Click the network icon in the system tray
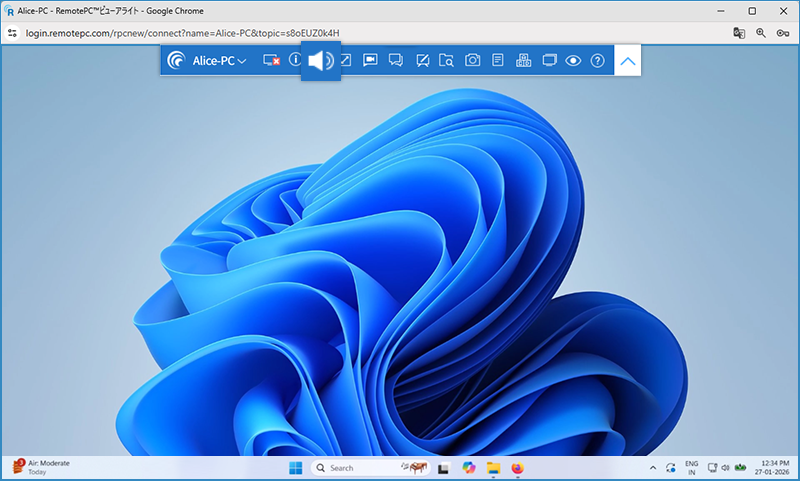Viewport: 800px width, 481px height. [712, 468]
